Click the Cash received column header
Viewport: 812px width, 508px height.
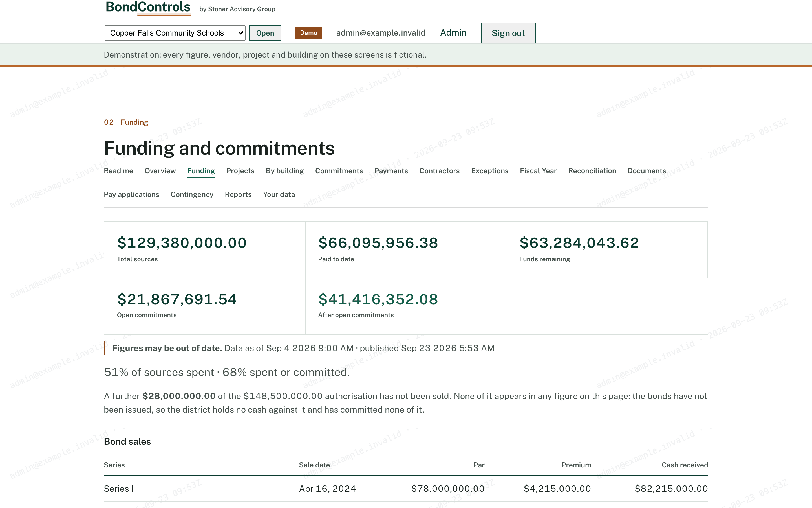pos(685,465)
